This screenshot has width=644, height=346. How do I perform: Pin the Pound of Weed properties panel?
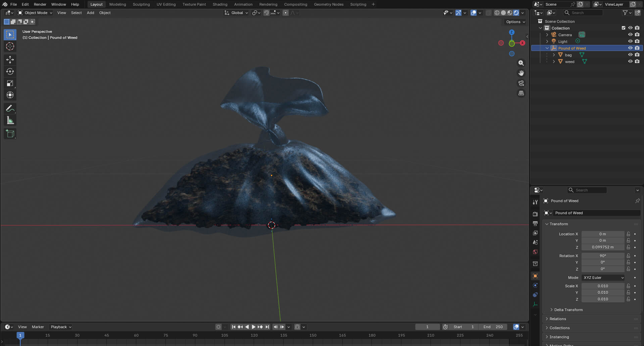click(x=637, y=201)
